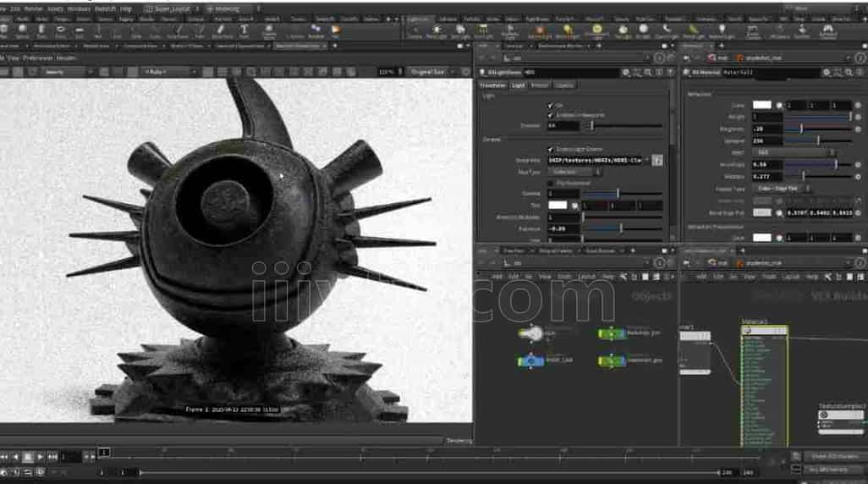Jump to the first frame on playbar
Image resolution: width=868 pixels, height=484 pixels.
(4, 457)
